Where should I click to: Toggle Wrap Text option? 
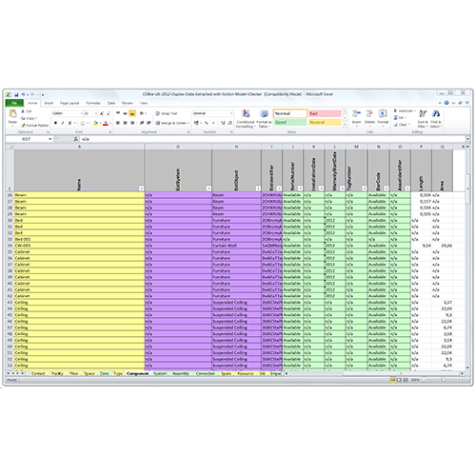point(167,113)
